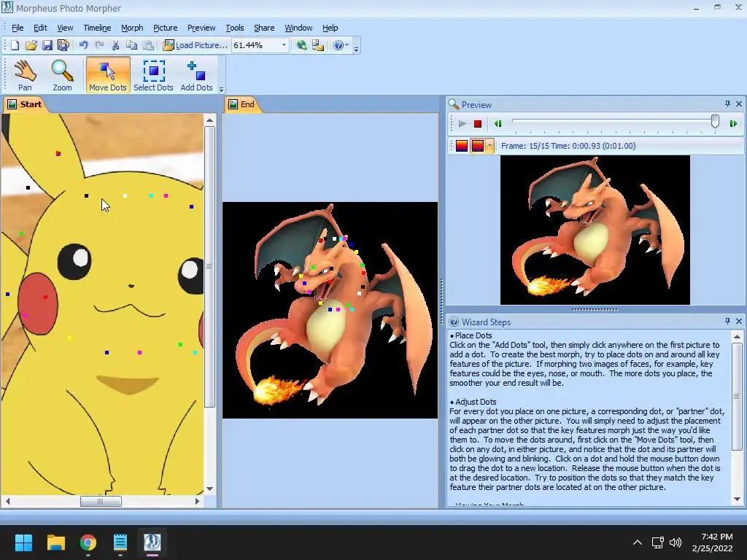Click Start picture scroll-down arrow
The width and height of the screenshot is (747, 560).
pyautogui.click(x=209, y=489)
